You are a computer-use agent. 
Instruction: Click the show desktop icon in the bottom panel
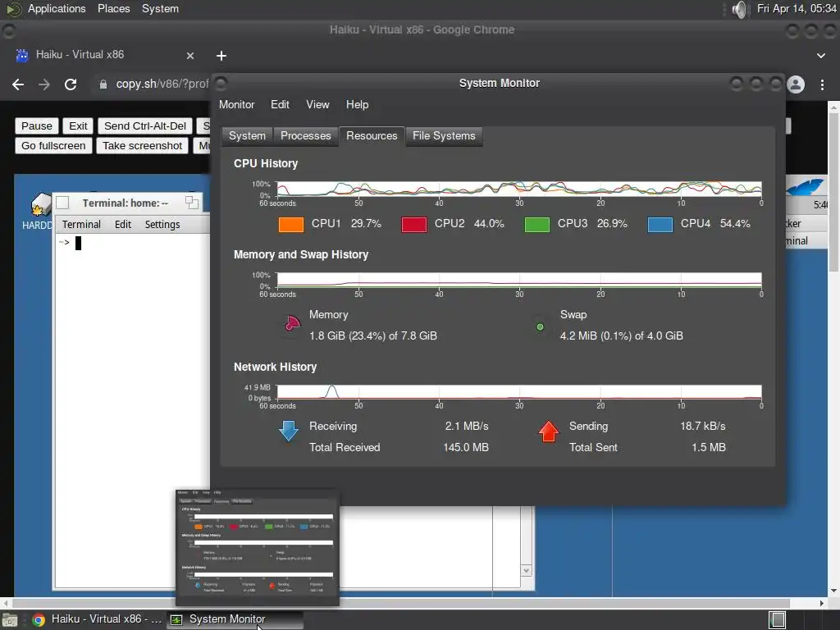point(9,620)
